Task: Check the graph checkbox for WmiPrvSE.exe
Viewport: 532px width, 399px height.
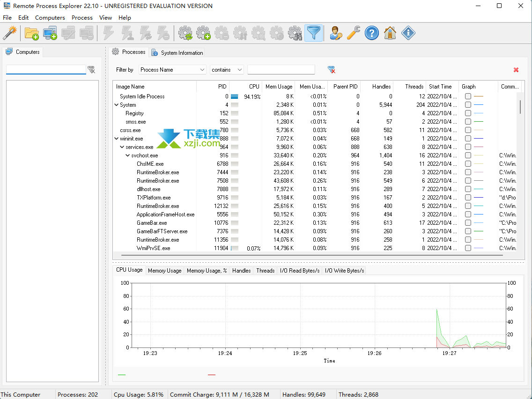Action: click(468, 248)
